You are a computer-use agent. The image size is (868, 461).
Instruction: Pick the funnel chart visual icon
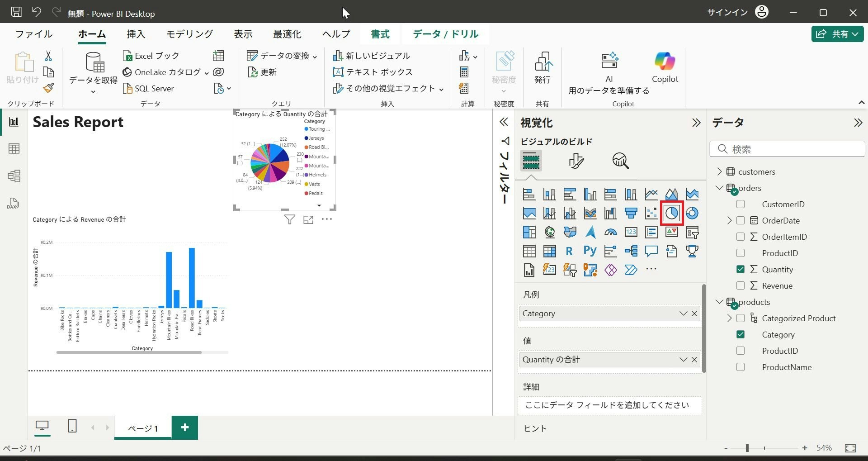[x=631, y=213]
